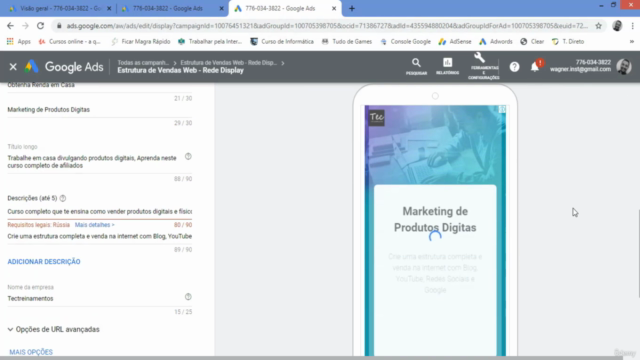
Task: Click ADICIONAR DESCRIÇÃO
Action: [x=44, y=262]
